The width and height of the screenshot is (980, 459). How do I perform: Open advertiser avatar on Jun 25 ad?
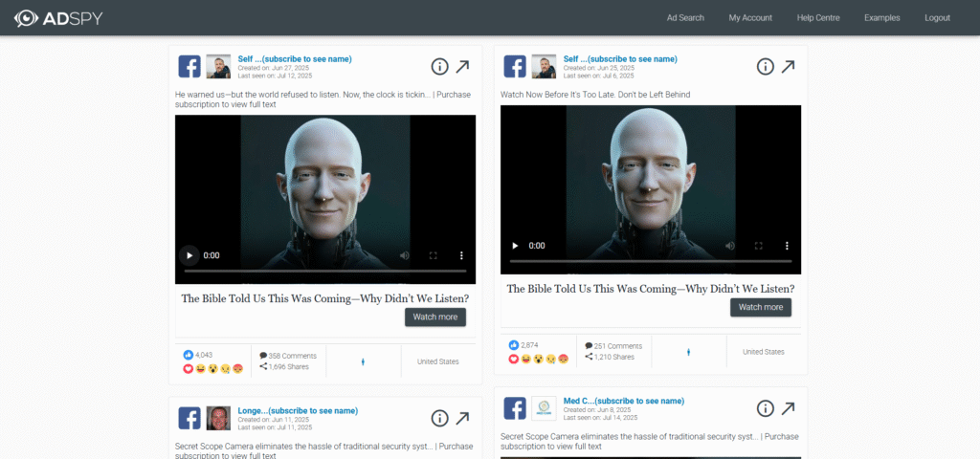(x=544, y=66)
